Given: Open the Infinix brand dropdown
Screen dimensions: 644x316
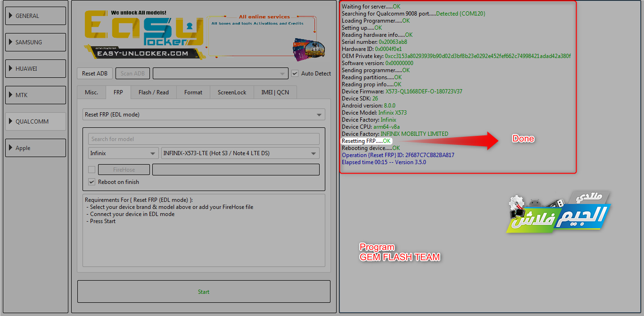Looking at the screenshot, I should pos(124,153).
